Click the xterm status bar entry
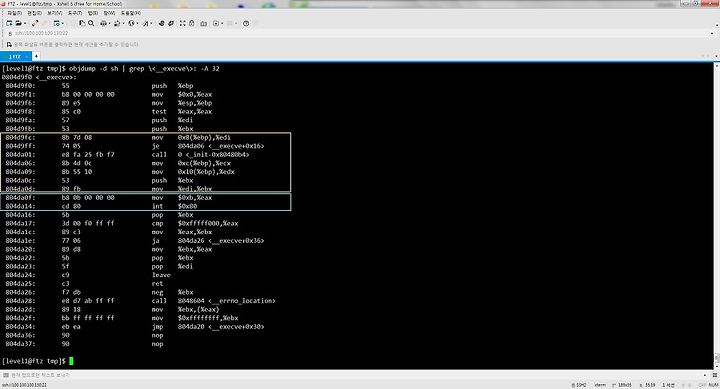This screenshot has width=720, height=389. click(600, 385)
